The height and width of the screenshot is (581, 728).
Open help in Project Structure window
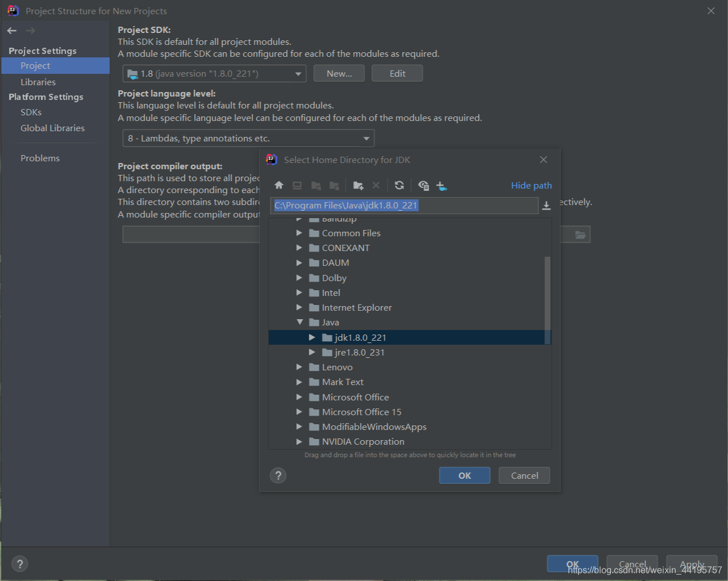pyautogui.click(x=20, y=563)
